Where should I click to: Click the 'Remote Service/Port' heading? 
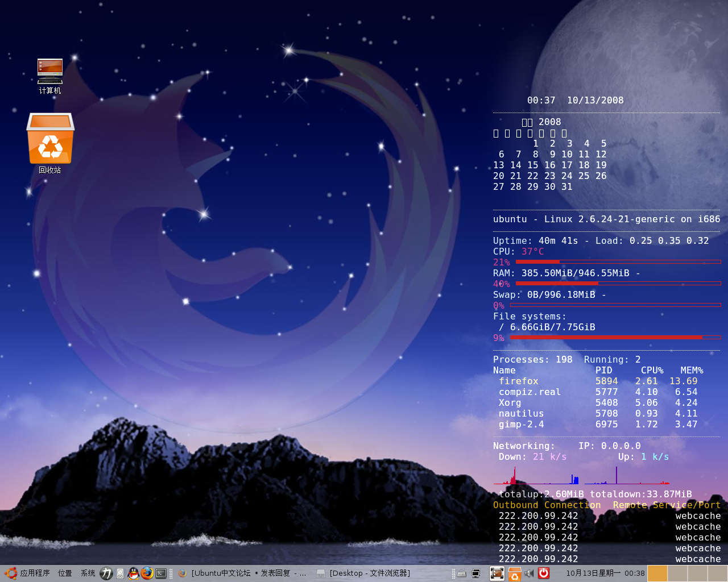(x=667, y=505)
